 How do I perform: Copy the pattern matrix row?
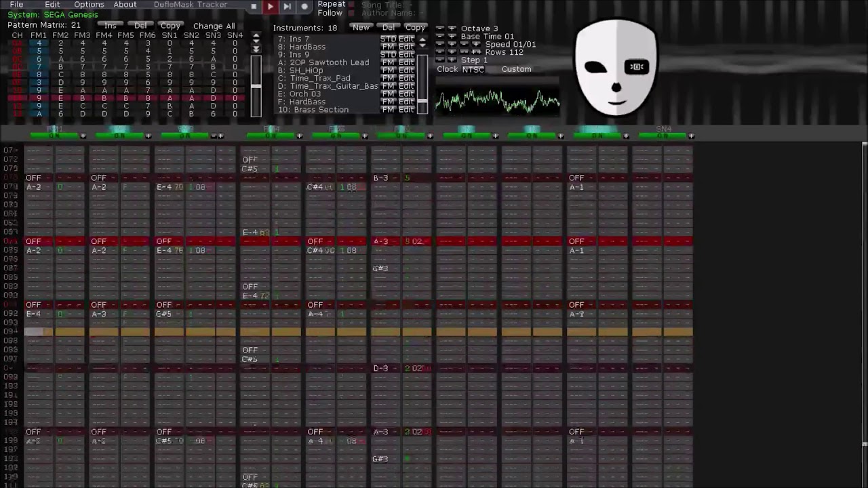(x=170, y=26)
